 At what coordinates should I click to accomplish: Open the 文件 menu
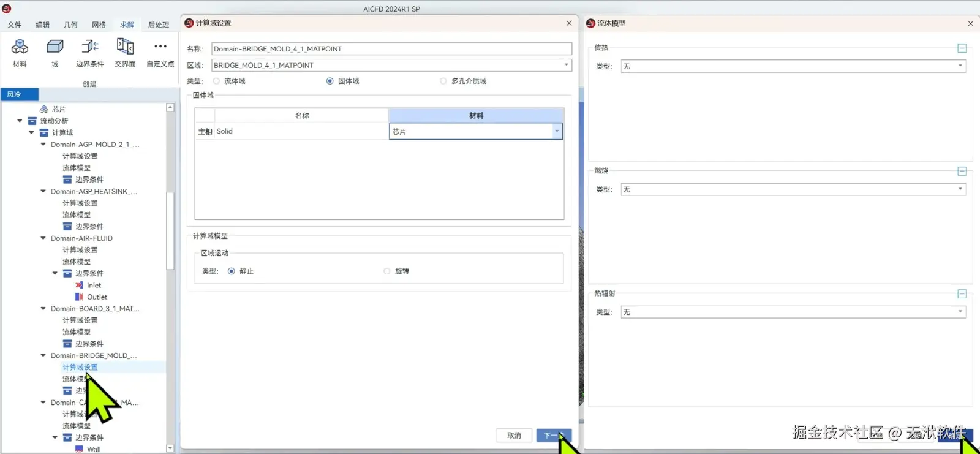tap(15, 25)
